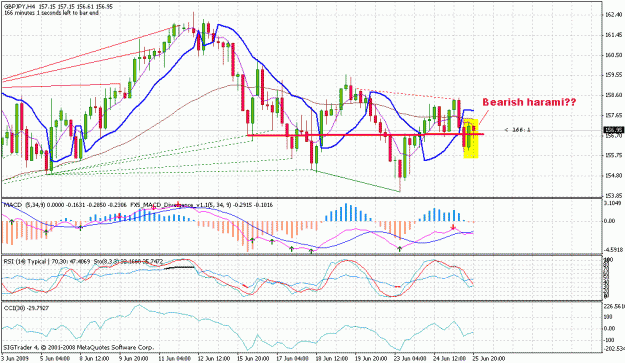Image resolution: width=625 pixels, height=363 pixels.
Task: Click the -100 CCI scale value
Action: pyautogui.click(x=609, y=340)
